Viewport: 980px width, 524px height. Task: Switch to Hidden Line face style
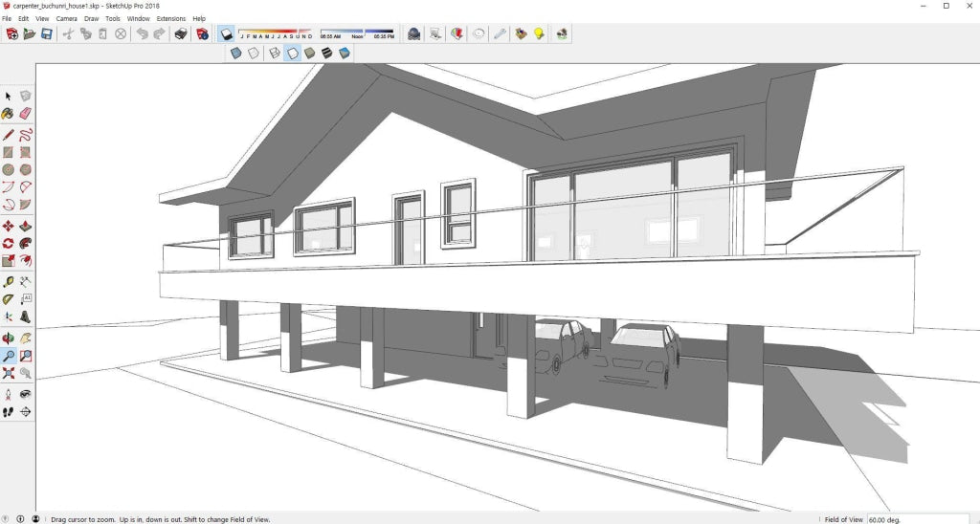pos(292,54)
